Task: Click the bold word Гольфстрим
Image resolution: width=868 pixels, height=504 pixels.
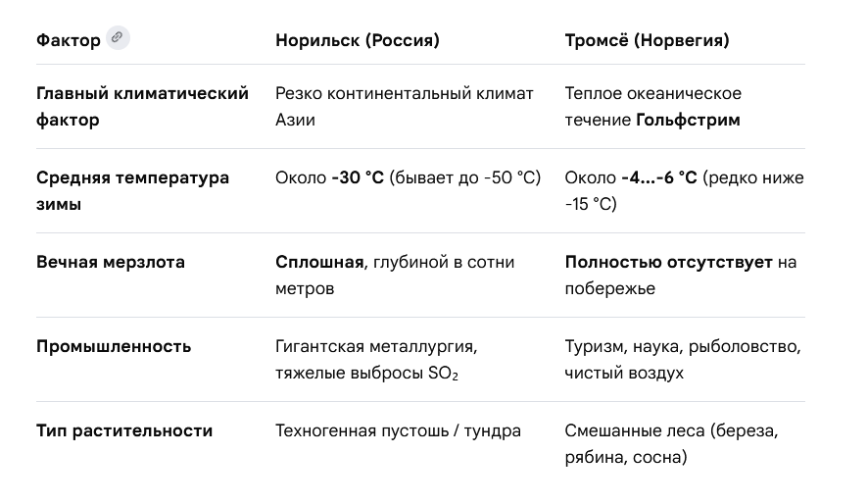Action: pos(688,121)
